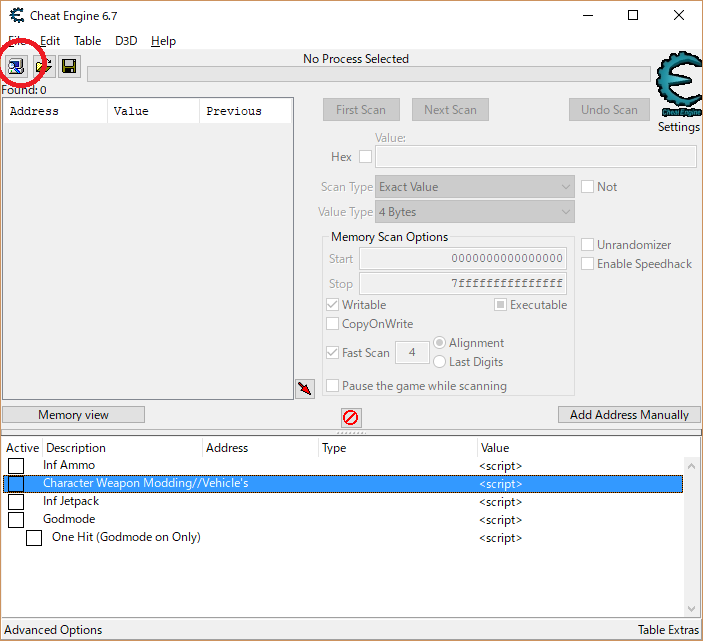Click the Type column header in table
Screen dimensions: 703x641
point(397,448)
